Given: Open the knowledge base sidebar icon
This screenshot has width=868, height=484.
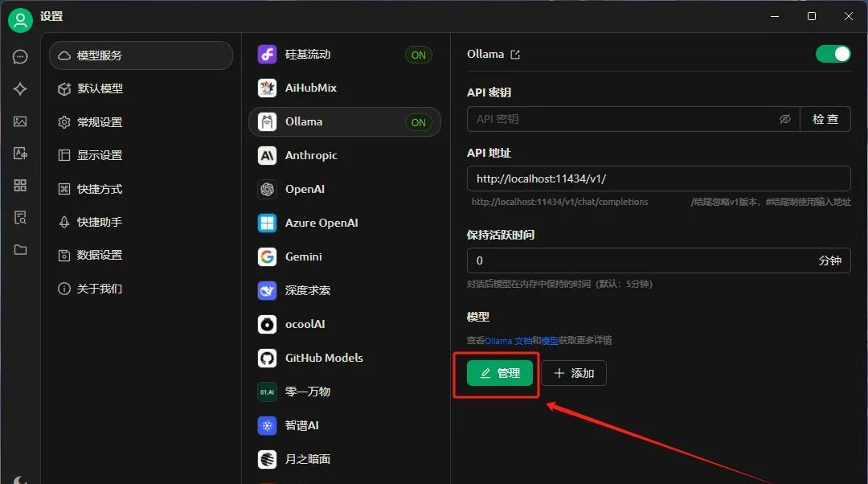Looking at the screenshot, I should (20, 217).
